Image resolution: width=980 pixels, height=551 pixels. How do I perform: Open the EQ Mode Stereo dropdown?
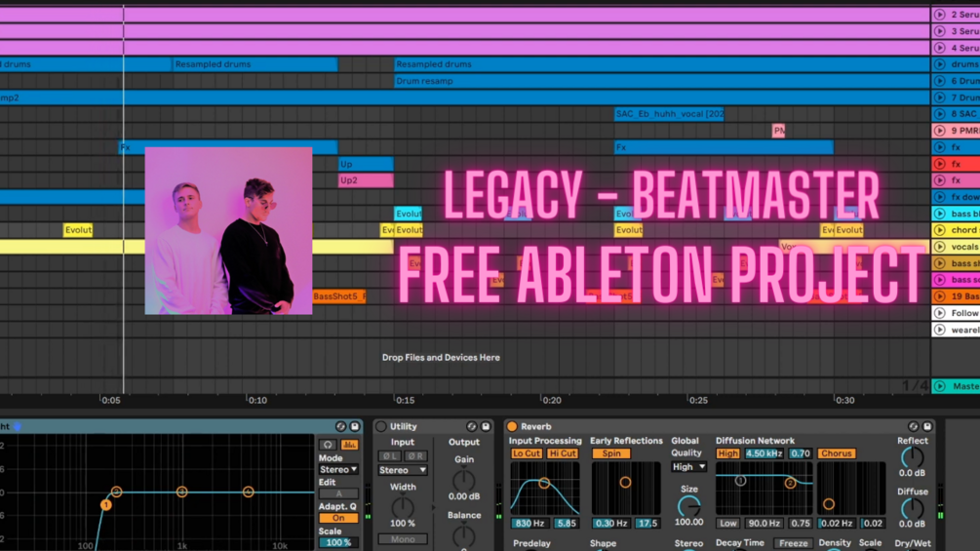[x=338, y=470]
